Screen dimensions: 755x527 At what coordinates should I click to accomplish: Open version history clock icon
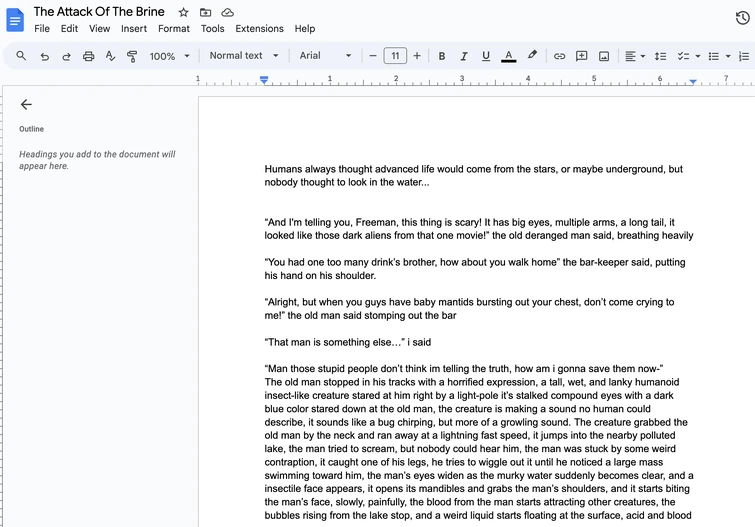[x=742, y=18]
